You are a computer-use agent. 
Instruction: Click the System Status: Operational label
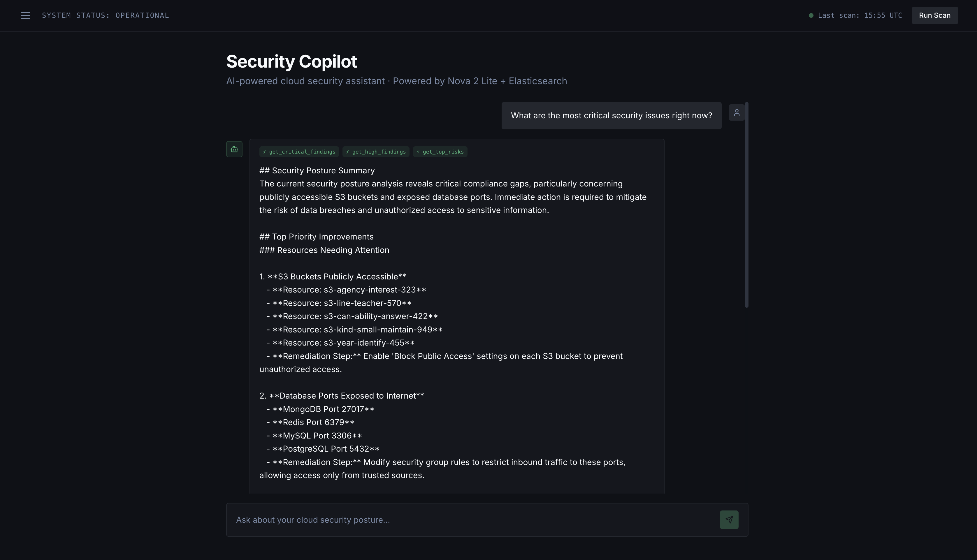106,15
